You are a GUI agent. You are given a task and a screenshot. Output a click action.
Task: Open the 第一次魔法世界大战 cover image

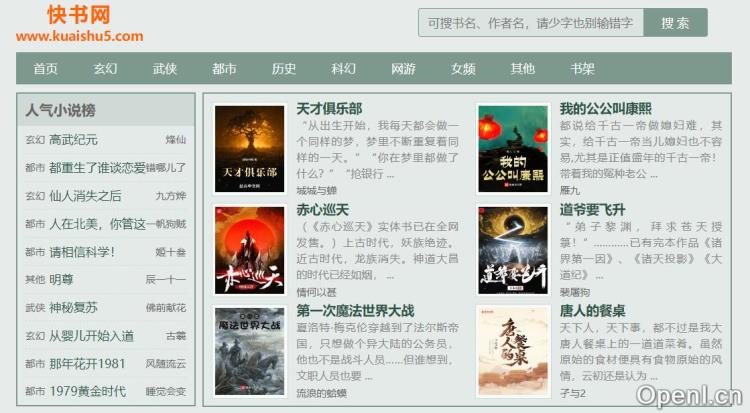click(249, 351)
